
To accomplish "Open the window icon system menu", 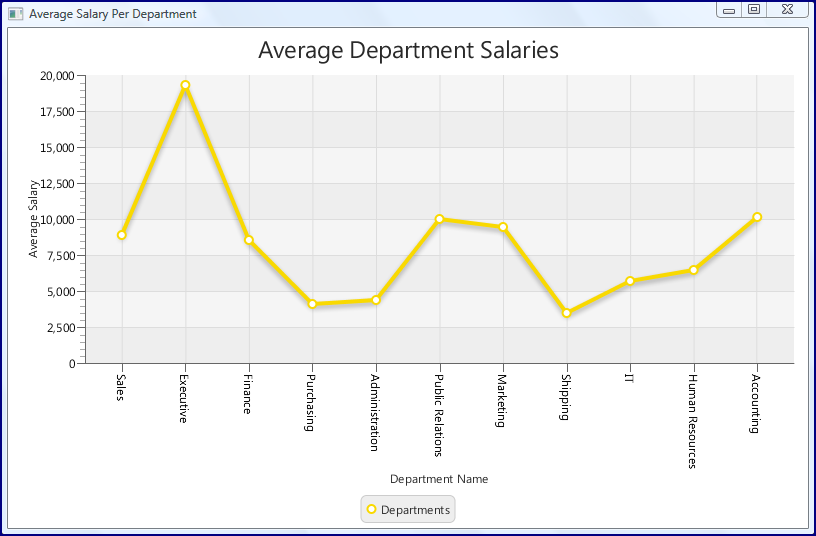I will click(16, 14).
